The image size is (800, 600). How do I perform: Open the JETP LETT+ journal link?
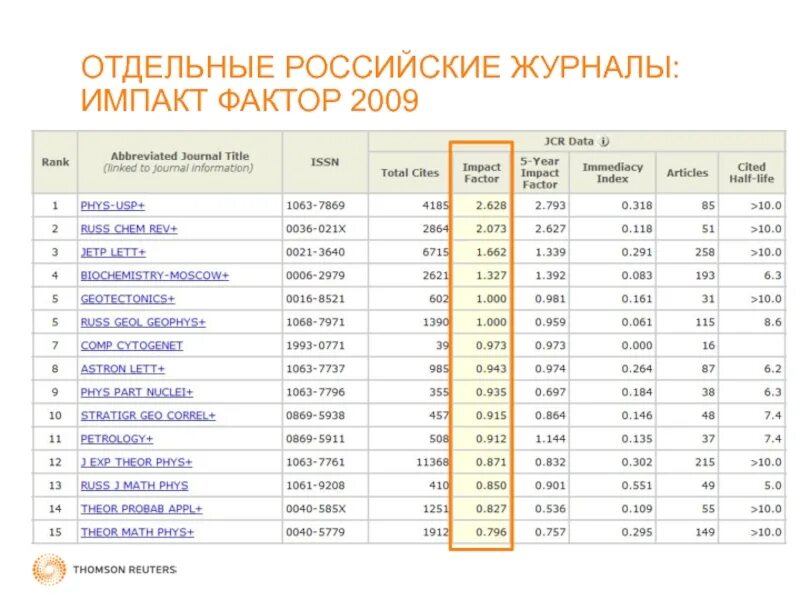pyautogui.click(x=113, y=253)
